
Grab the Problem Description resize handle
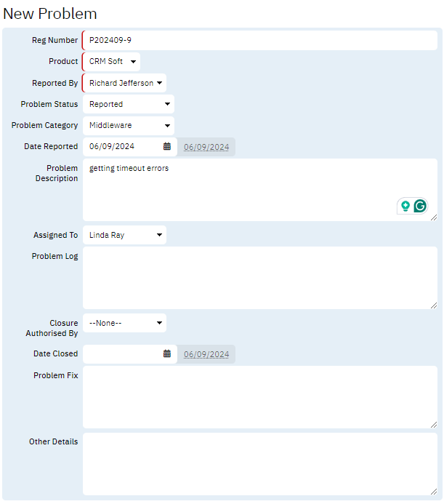[x=434, y=217]
